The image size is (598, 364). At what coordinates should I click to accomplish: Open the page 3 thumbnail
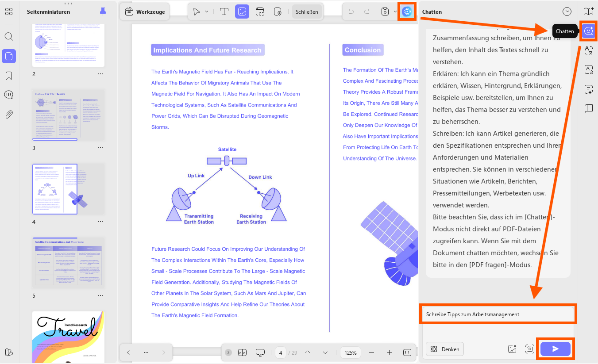pyautogui.click(x=69, y=115)
